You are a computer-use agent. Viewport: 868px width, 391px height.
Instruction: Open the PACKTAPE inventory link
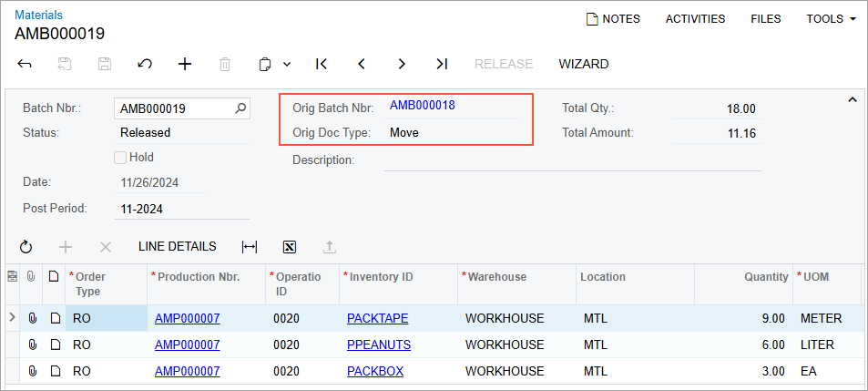(x=377, y=318)
